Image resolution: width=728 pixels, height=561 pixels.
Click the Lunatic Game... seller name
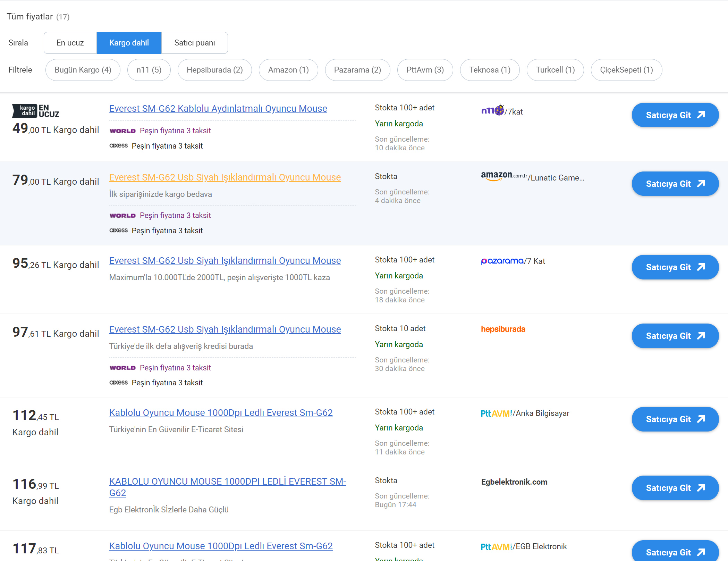coord(558,178)
